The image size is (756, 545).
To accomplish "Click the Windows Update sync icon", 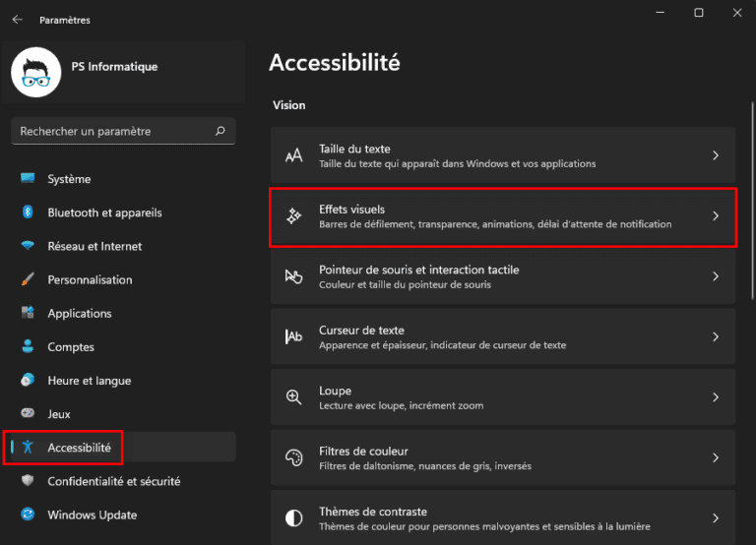I will point(28,515).
